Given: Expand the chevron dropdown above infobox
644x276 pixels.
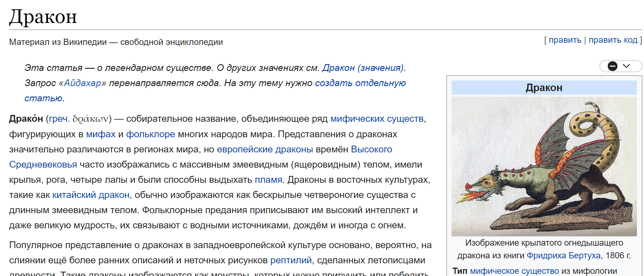Looking at the screenshot, I should 626,66.
